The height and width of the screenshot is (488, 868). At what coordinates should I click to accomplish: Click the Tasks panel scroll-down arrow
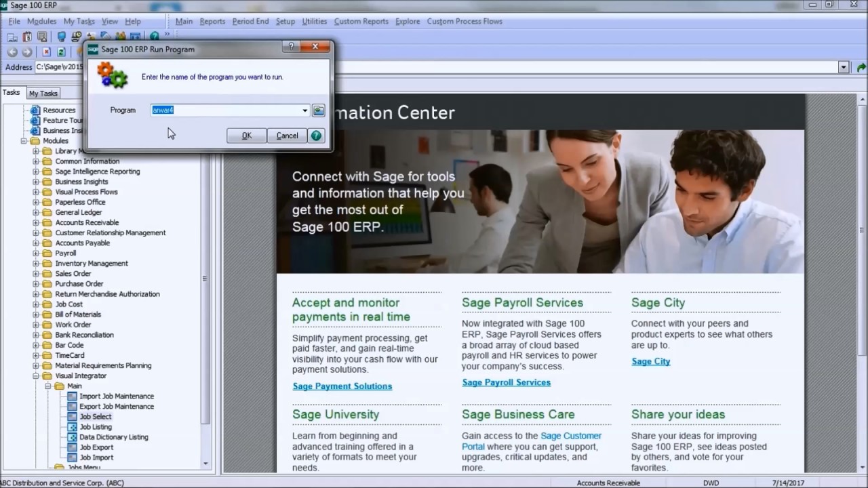click(206, 464)
